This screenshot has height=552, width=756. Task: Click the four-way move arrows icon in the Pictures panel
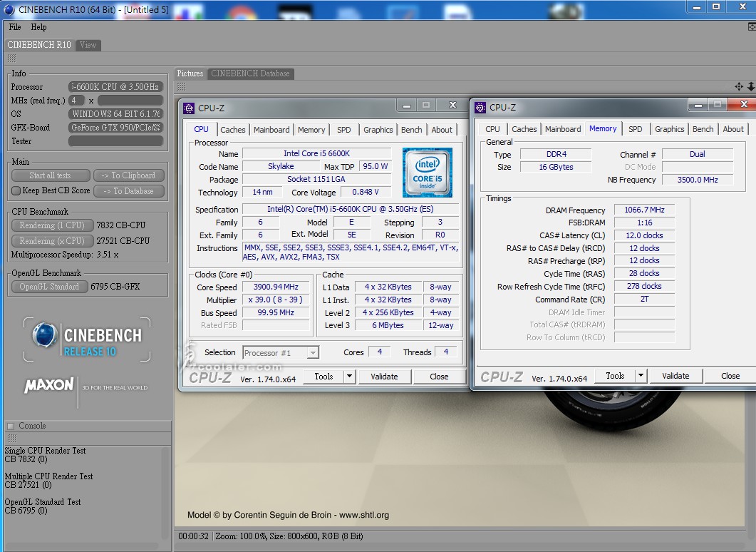tap(739, 86)
